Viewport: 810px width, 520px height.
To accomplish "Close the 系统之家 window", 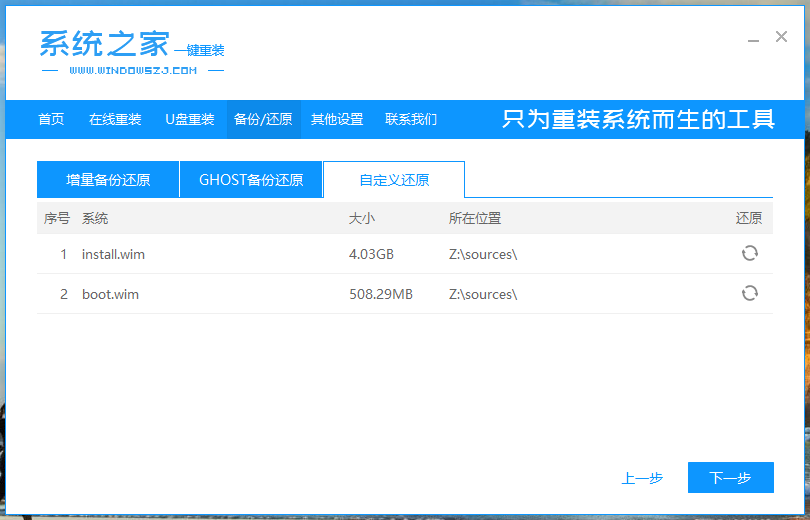I will click(781, 37).
